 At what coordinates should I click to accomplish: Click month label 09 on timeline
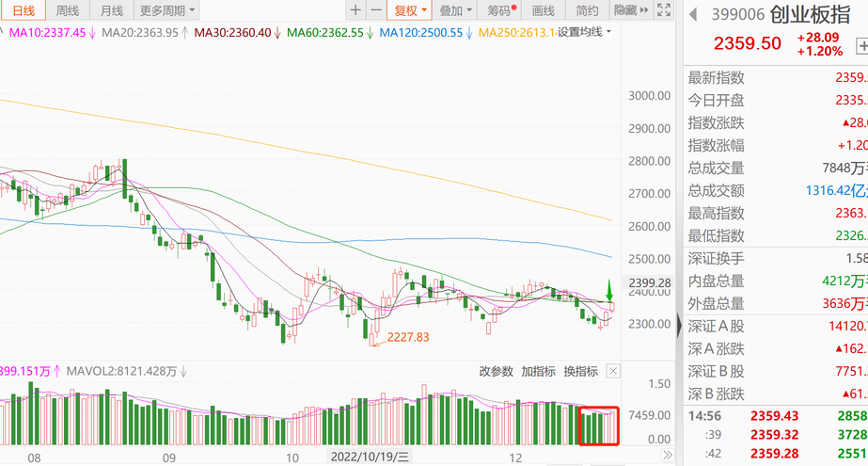pyautogui.click(x=169, y=458)
